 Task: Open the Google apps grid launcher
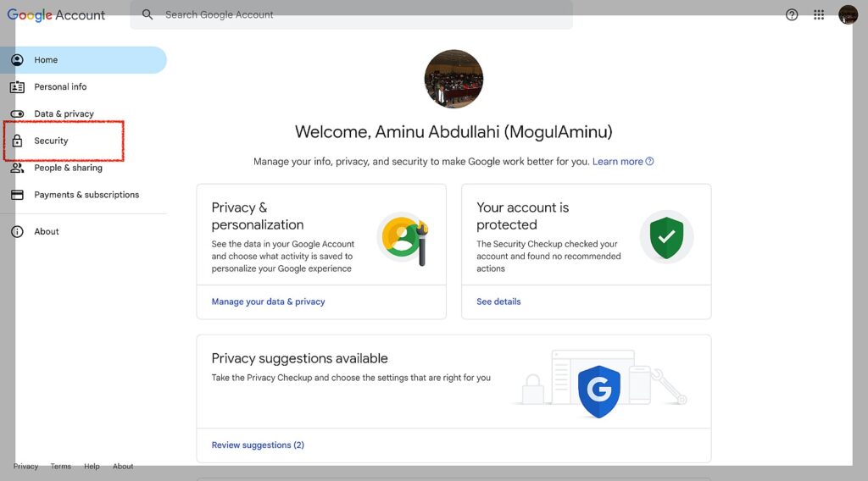coord(819,14)
